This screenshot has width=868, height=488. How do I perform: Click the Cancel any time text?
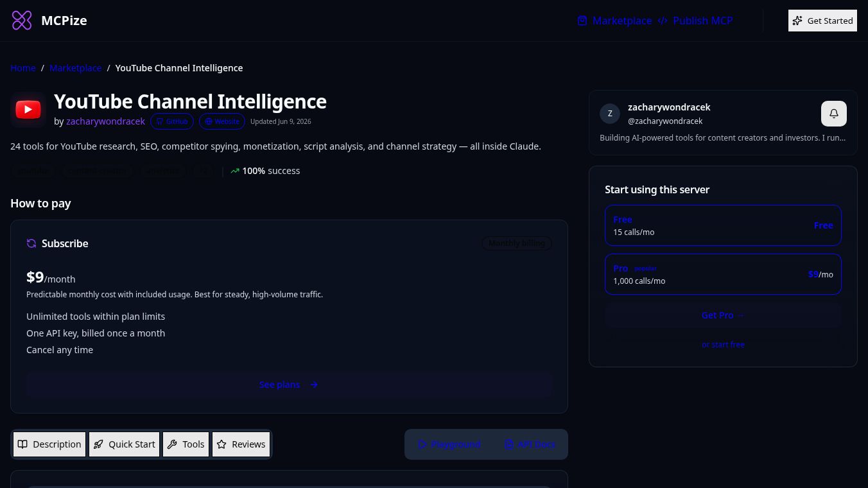point(60,350)
